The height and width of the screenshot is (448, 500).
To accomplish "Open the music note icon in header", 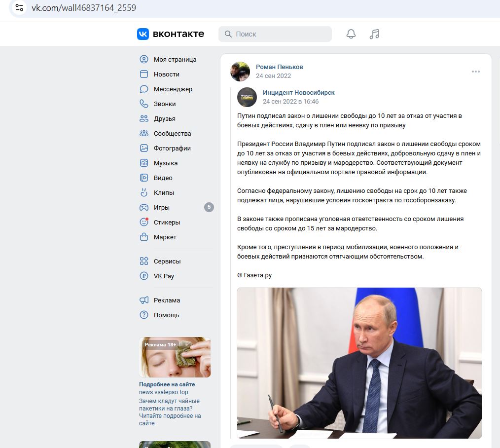I will point(374,34).
